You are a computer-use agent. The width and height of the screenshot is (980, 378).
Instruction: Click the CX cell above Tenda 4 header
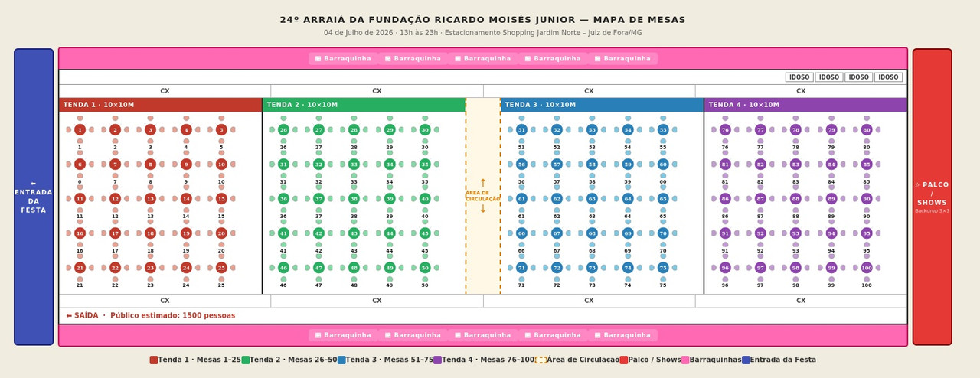tap(801, 91)
